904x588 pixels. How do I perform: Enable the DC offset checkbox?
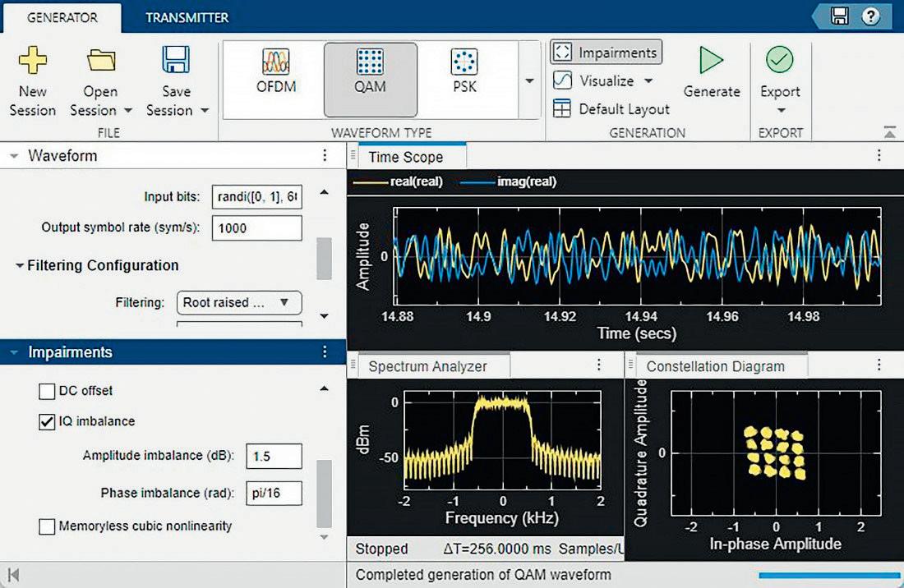pyautogui.click(x=47, y=391)
